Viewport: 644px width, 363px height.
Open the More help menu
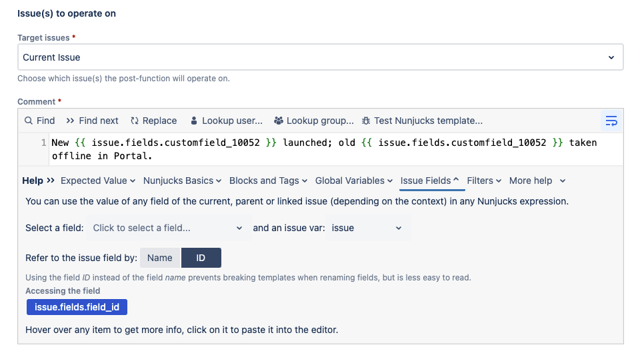click(x=537, y=181)
